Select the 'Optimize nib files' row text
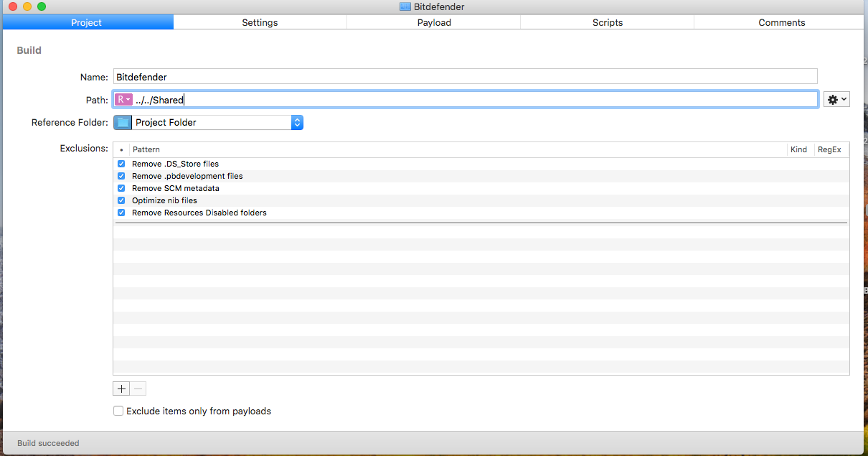Image resolution: width=868 pixels, height=456 pixels. pos(164,200)
